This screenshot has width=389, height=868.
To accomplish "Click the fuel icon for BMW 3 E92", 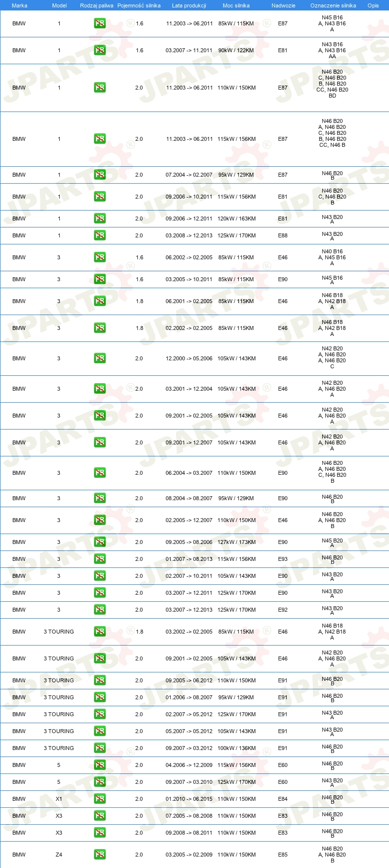I will click(x=99, y=610).
